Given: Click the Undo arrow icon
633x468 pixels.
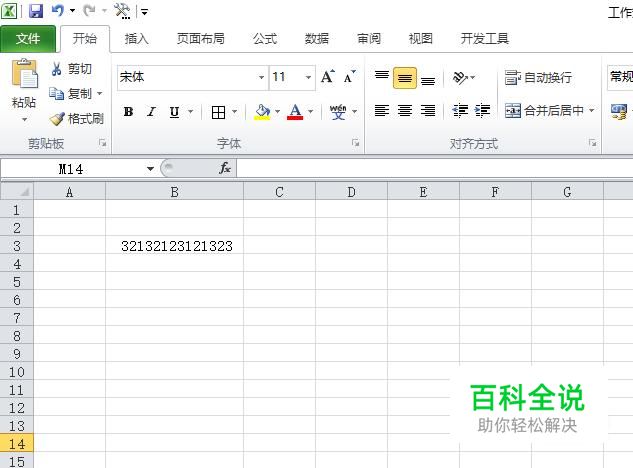Looking at the screenshot, I should [57, 10].
